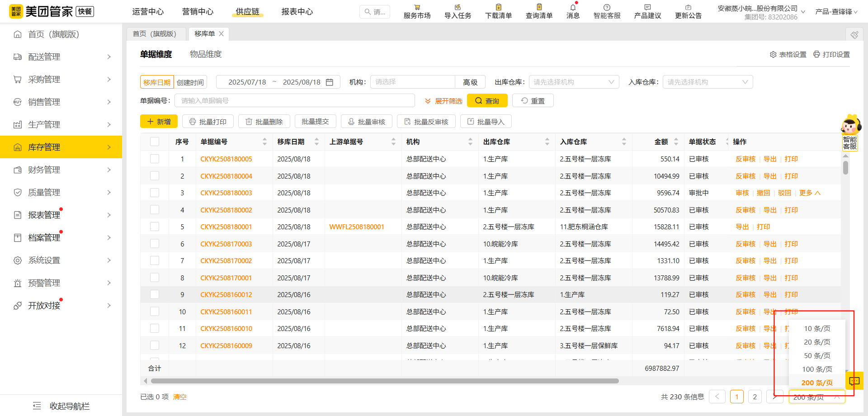Expand filters using 展开筛选
Viewport: 868px width, 416px height.
point(443,100)
